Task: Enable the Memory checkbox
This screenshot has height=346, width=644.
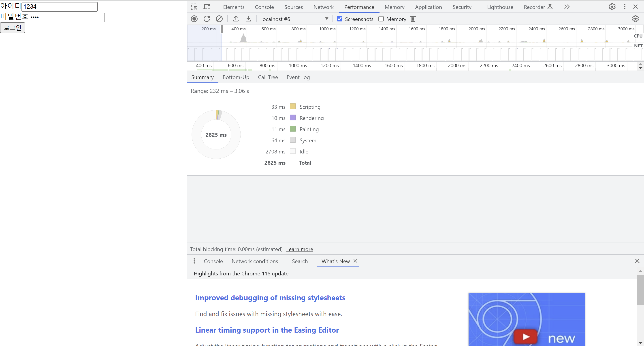Action: [x=381, y=19]
